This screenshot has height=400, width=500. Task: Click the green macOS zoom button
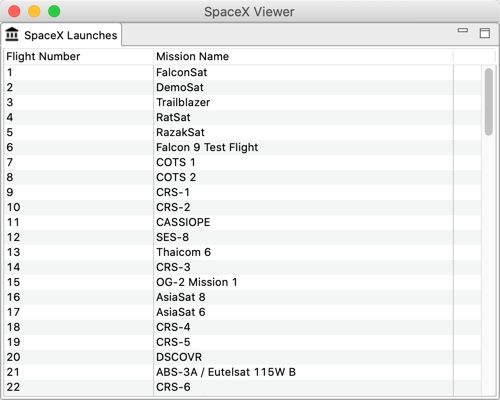[54, 11]
